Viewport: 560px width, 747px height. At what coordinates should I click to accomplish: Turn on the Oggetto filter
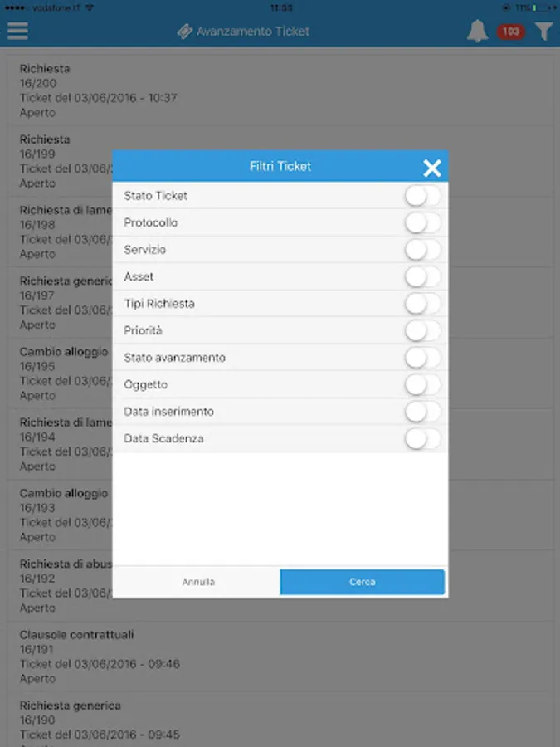(x=423, y=384)
